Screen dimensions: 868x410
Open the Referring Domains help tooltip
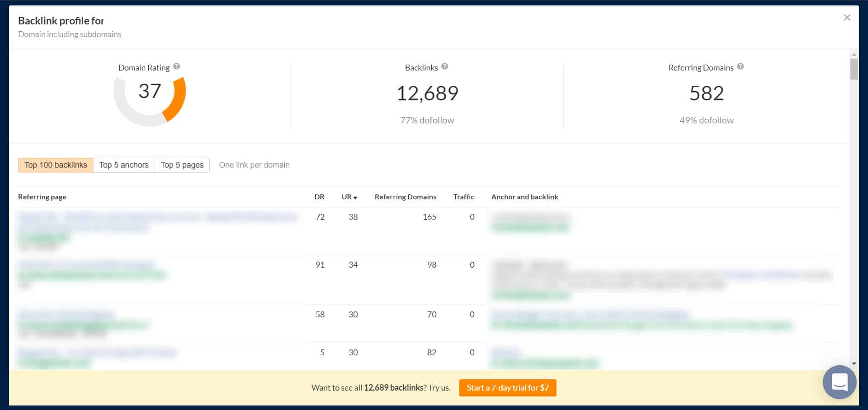pyautogui.click(x=741, y=66)
